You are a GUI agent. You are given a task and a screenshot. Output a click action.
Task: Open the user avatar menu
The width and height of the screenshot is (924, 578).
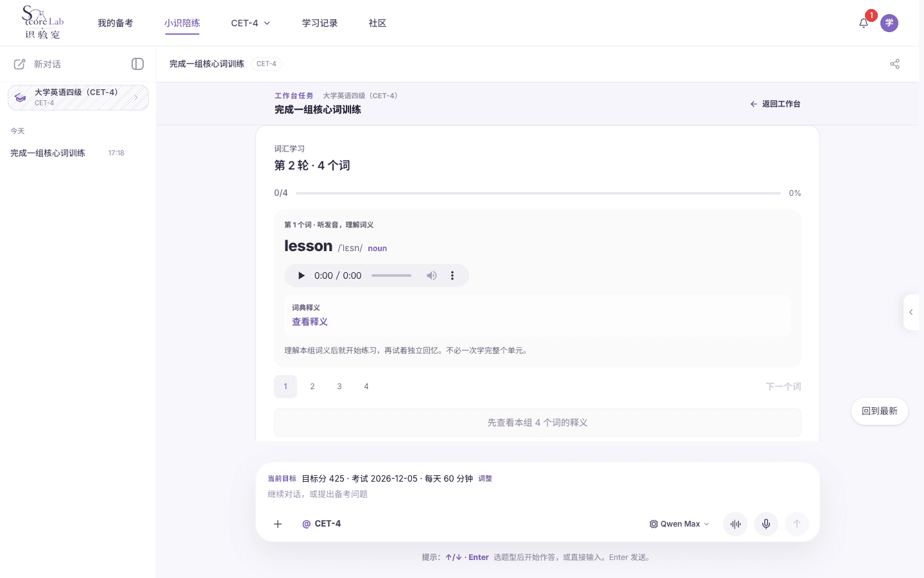click(x=889, y=23)
